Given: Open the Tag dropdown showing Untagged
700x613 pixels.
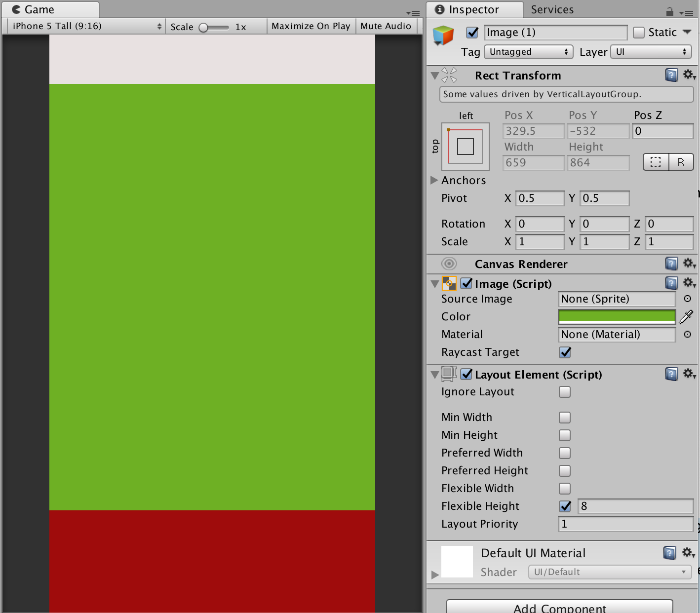Looking at the screenshot, I should point(528,52).
